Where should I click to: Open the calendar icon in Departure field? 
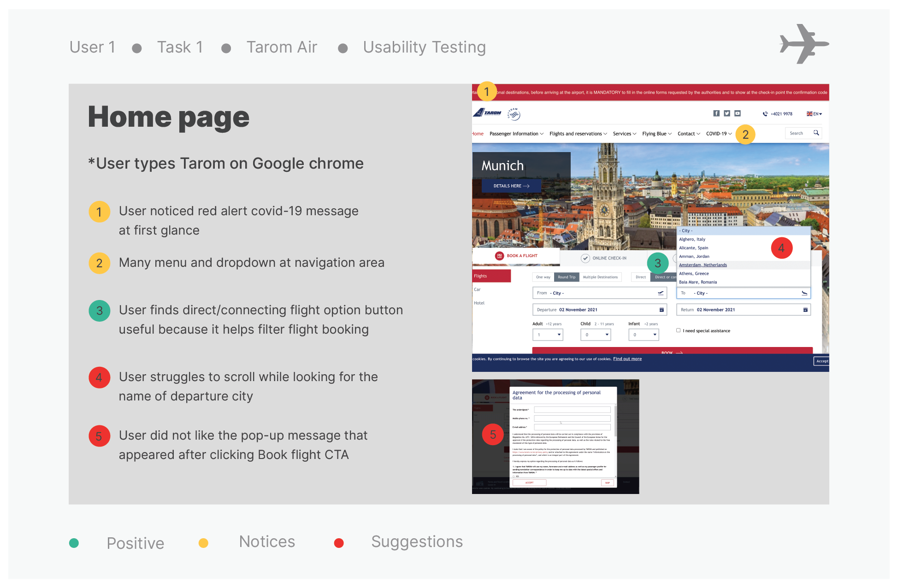(x=662, y=310)
